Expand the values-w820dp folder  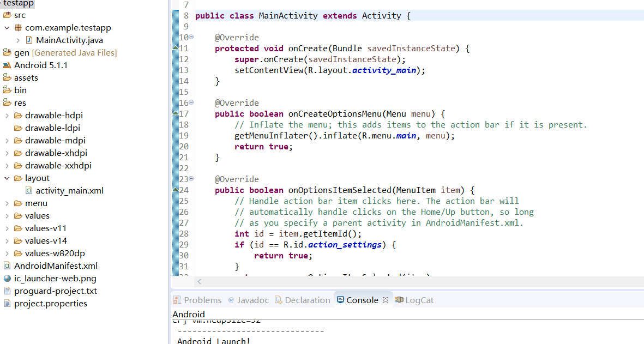(x=7, y=254)
